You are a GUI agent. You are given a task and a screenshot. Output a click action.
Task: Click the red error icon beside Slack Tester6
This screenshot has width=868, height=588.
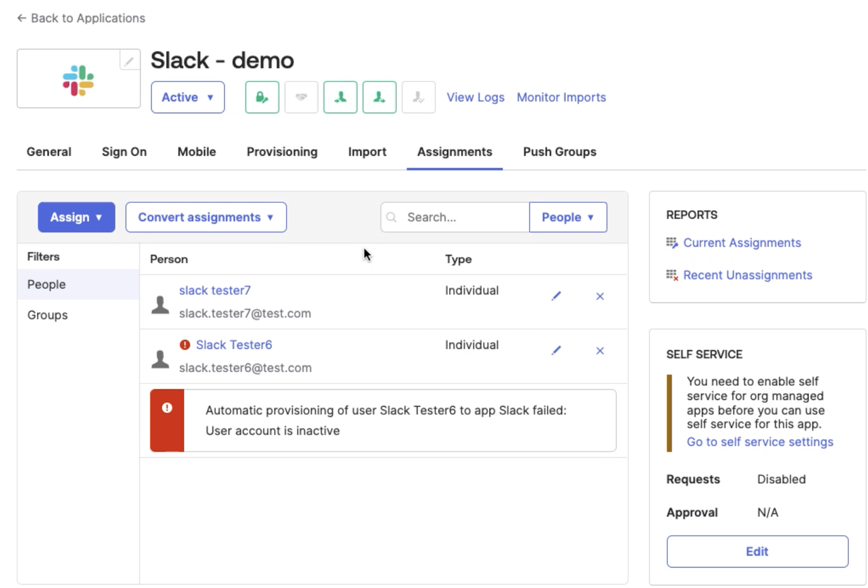[x=185, y=344]
